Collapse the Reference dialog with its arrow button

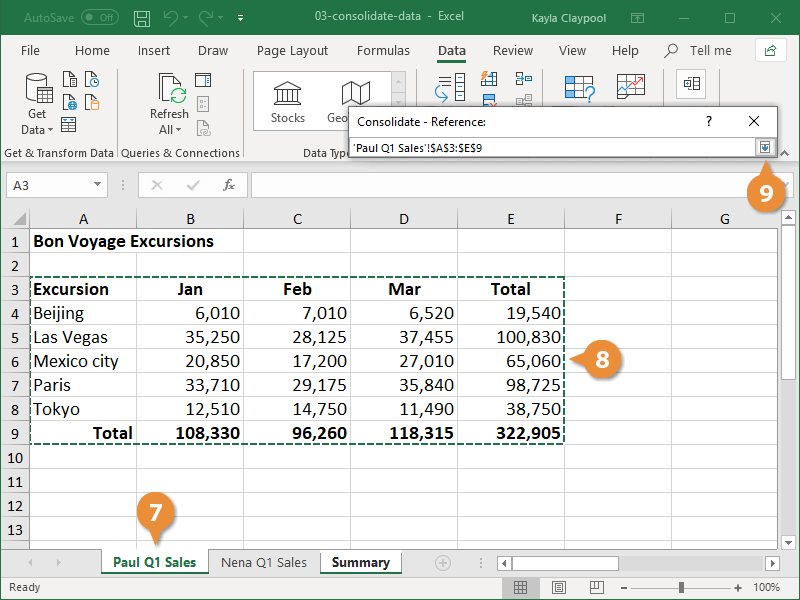tap(765, 147)
